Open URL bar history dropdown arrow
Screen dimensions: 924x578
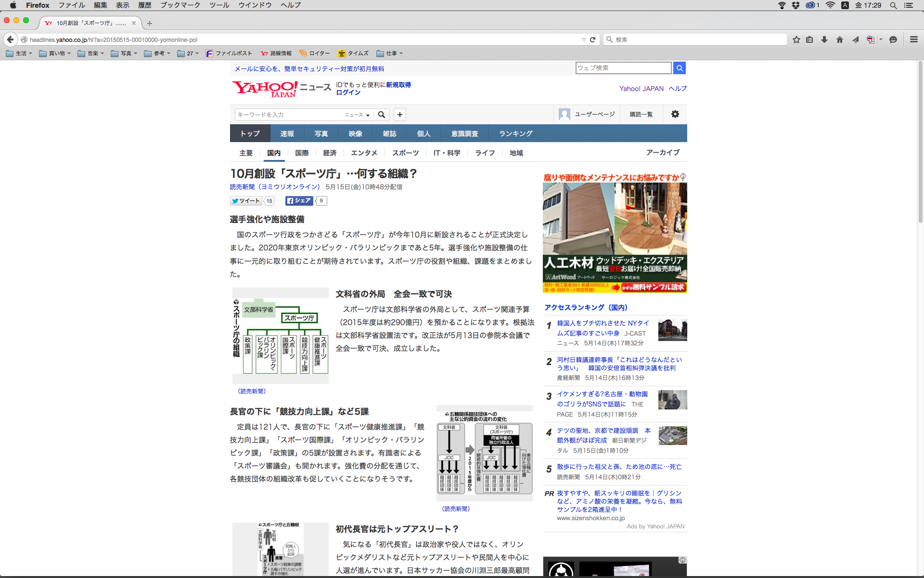[583, 39]
